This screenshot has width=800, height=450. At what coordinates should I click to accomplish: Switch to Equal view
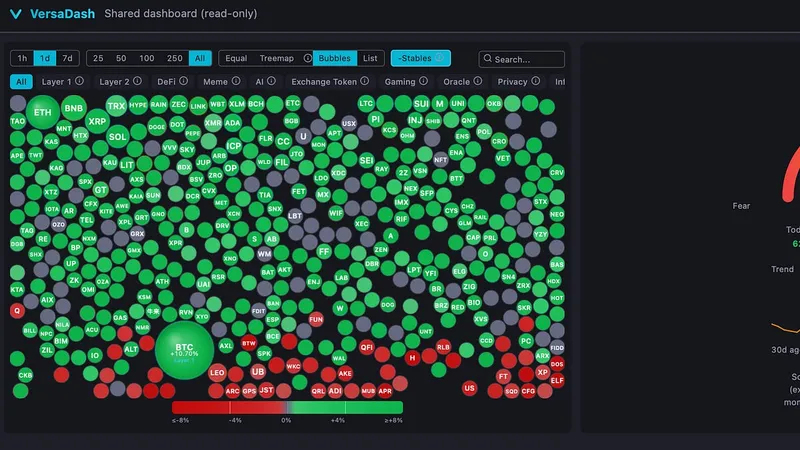point(236,58)
